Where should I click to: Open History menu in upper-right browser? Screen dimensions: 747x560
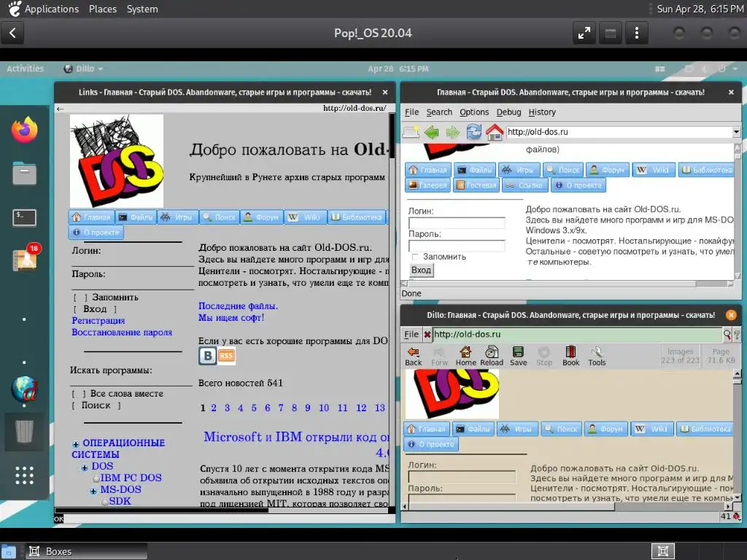(x=542, y=112)
